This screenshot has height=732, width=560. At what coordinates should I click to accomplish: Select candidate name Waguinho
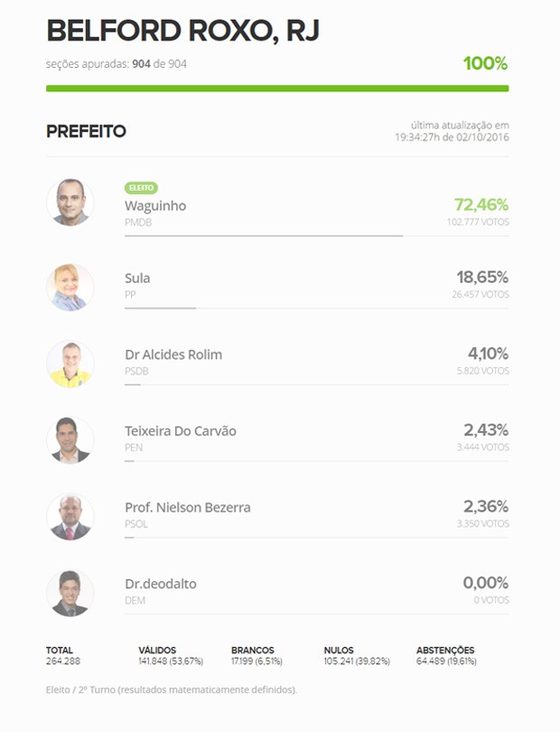[155, 206]
